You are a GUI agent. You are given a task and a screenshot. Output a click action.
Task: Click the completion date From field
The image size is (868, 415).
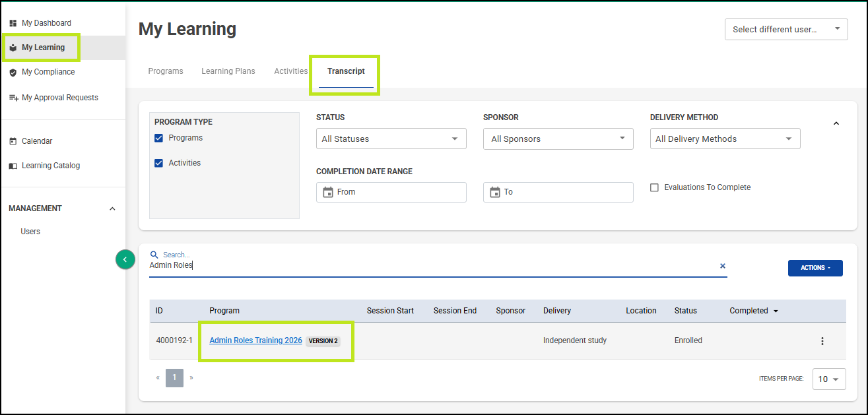391,192
